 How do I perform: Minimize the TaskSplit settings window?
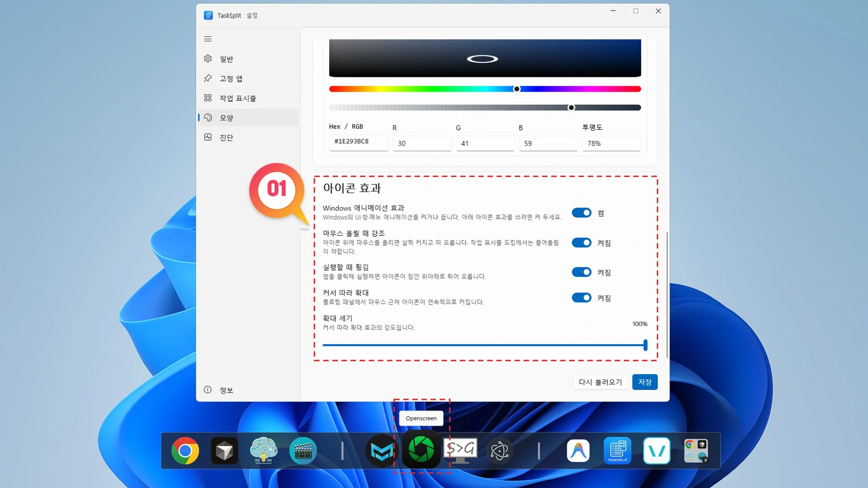pos(613,11)
